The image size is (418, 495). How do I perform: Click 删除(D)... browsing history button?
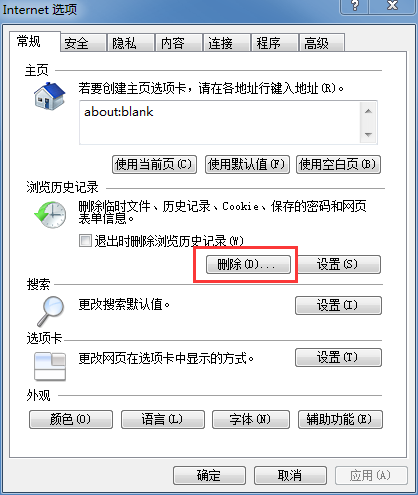(248, 265)
